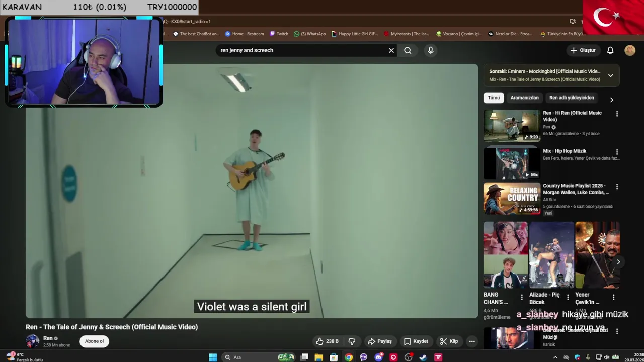644x362 pixels.
Task: Open the Oluştur create menu
Action: (583, 50)
